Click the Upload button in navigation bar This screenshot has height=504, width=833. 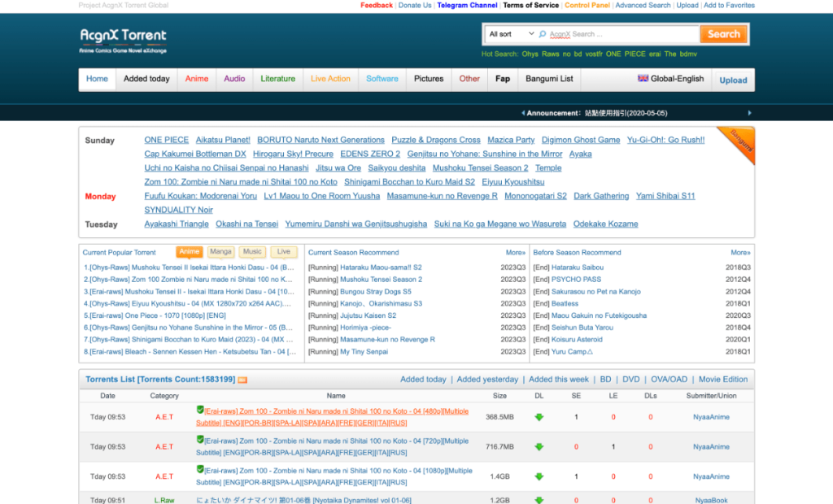(733, 80)
